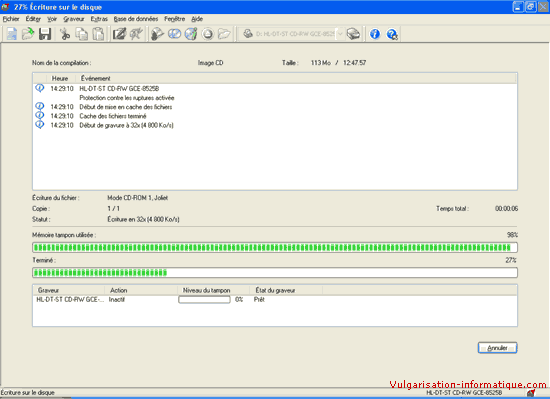This screenshot has height=399, width=550.
Task: Click the blue information icon
Action: (x=375, y=34)
